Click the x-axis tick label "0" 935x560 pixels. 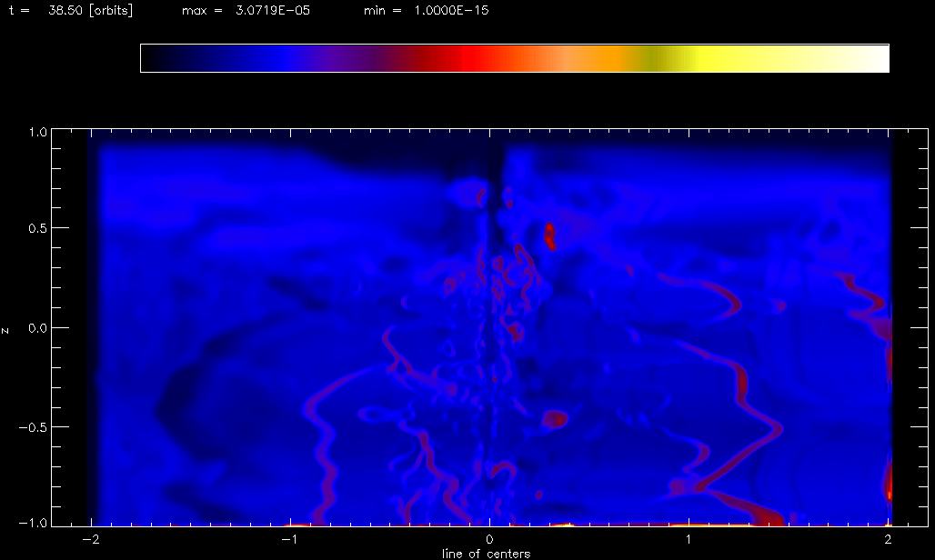489,539
